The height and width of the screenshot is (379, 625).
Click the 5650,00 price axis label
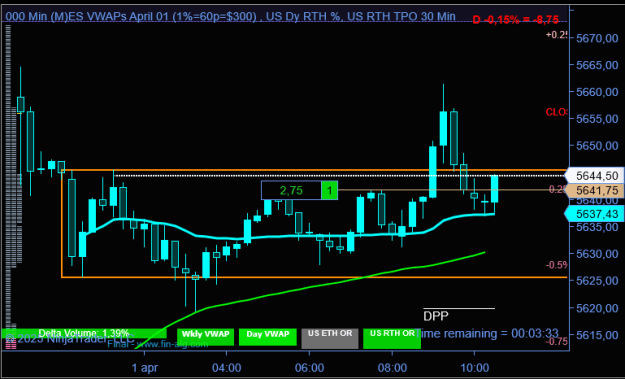597,146
